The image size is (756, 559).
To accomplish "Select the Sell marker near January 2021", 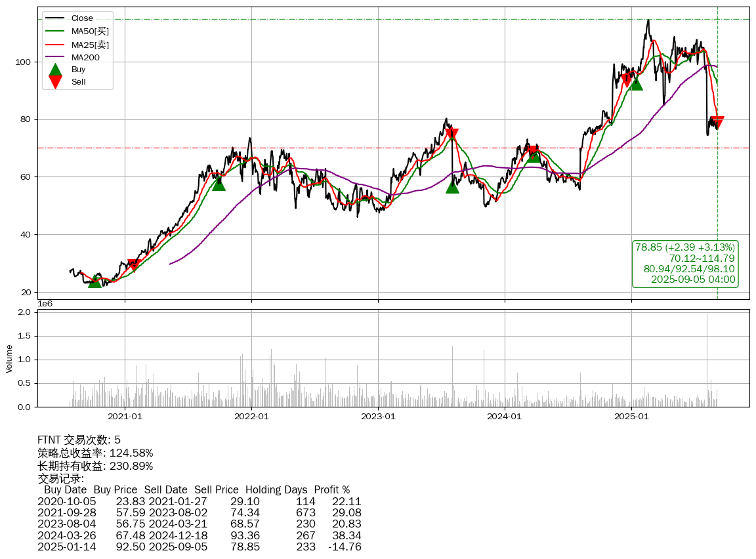I will (x=134, y=264).
